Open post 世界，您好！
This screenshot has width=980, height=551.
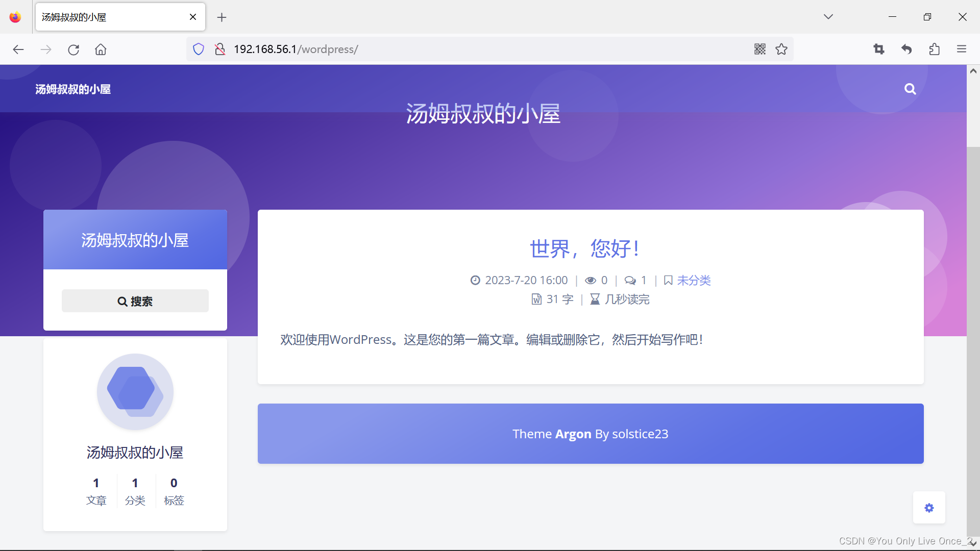tap(585, 248)
